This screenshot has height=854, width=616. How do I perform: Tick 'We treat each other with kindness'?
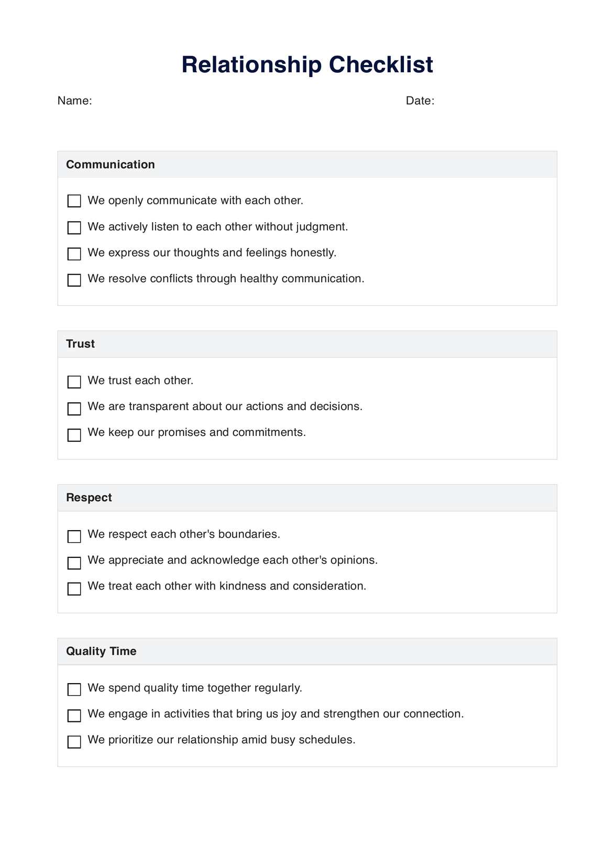click(74, 588)
